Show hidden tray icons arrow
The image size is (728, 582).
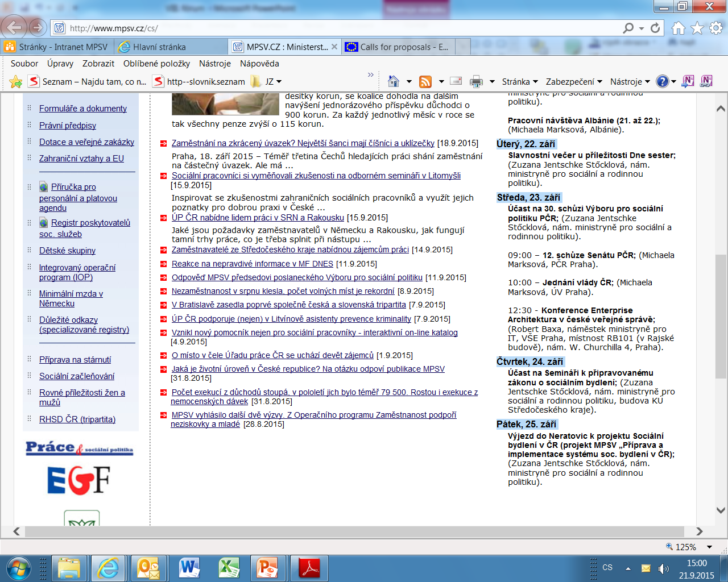[628, 568]
